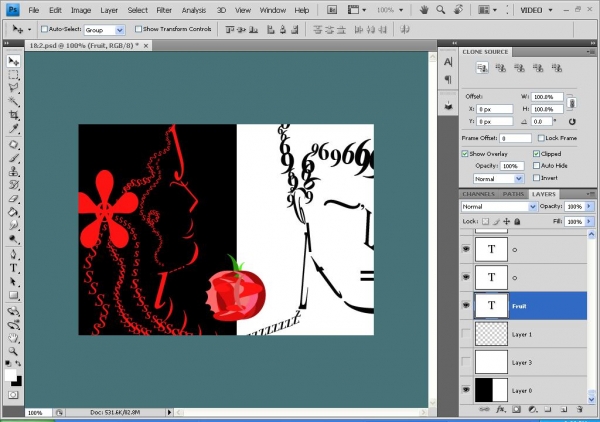Delete layer using trash icon
This screenshot has width=600, height=422.
pyautogui.click(x=580, y=409)
